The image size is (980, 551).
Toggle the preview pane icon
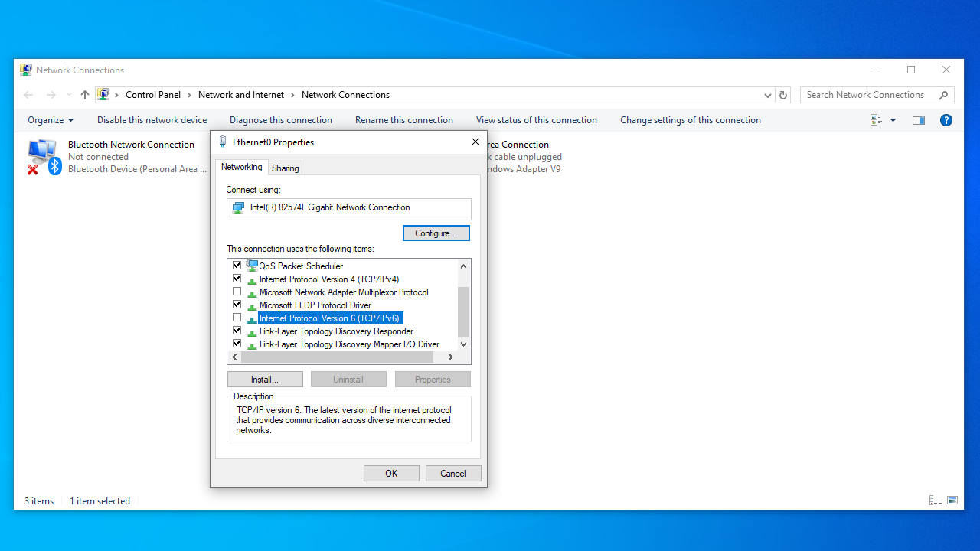[919, 120]
